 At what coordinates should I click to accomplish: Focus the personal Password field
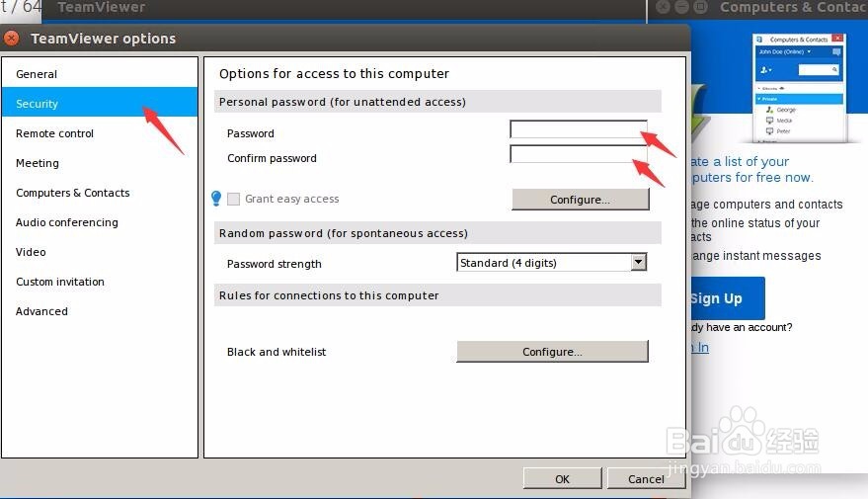coord(578,129)
